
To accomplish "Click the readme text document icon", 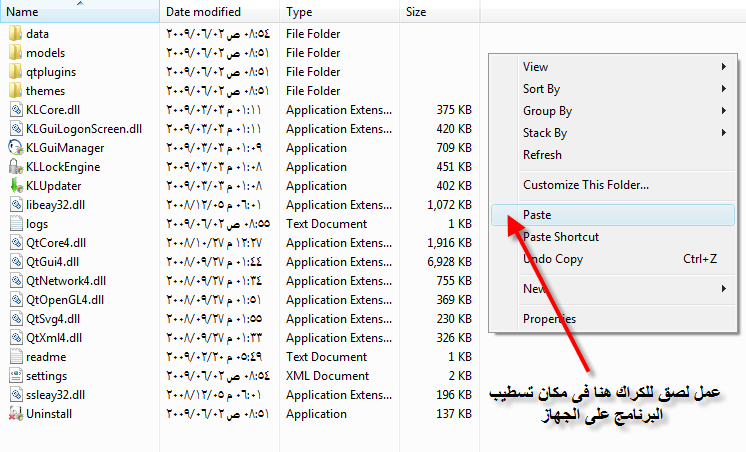I will tap(16, 357).
